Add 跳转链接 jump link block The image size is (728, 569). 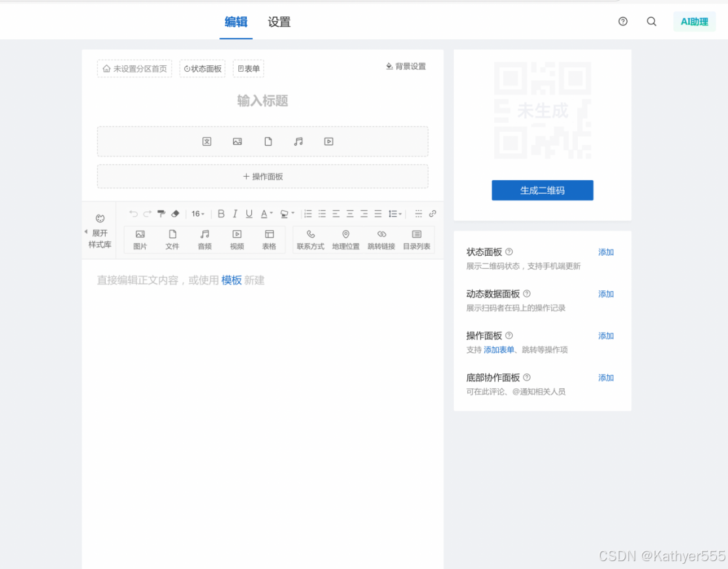[x=381, y=239]
